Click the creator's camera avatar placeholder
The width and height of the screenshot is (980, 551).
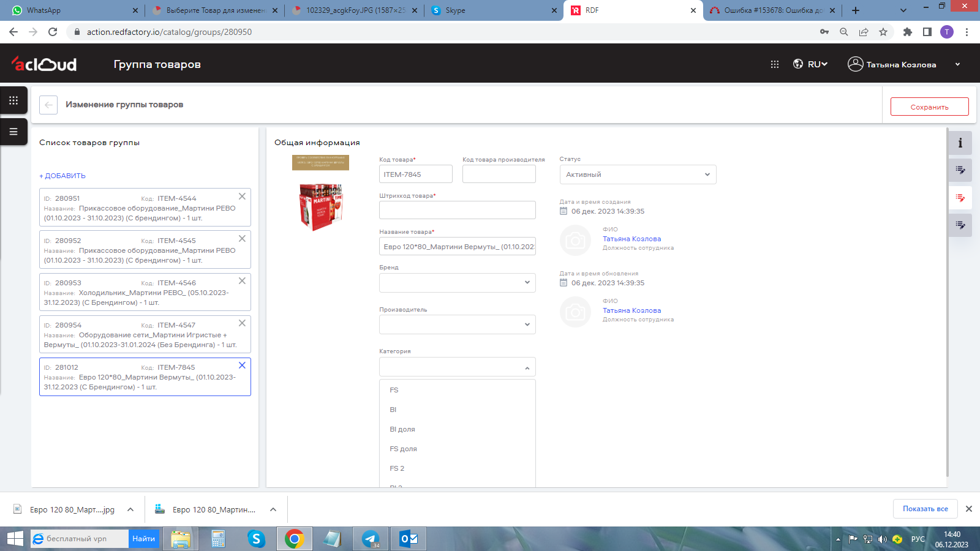point(575,240)
